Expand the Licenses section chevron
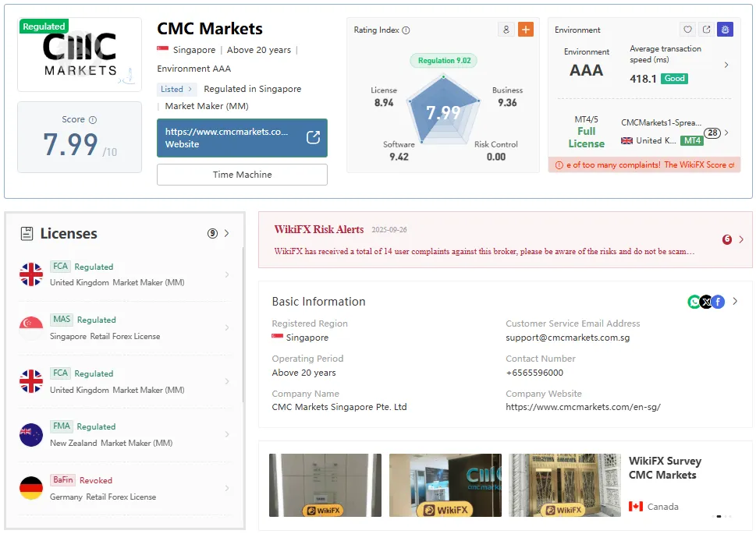The image size is (756, 534). point(226,234)
